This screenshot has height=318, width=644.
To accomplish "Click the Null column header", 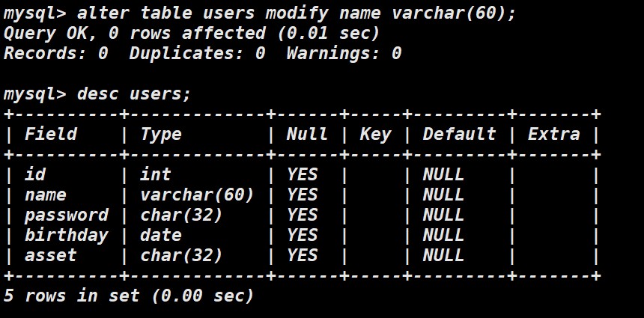I will (x=307, y=135).
